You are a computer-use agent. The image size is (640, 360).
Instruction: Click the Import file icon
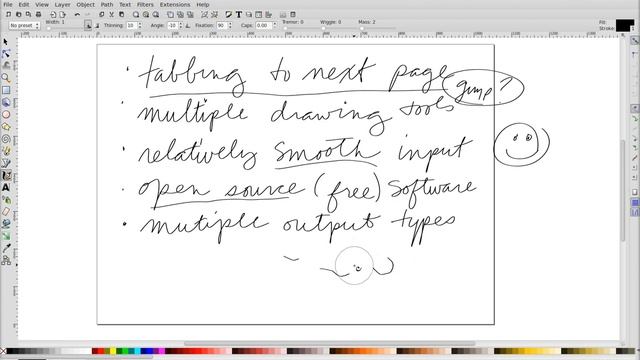[53, 14]
